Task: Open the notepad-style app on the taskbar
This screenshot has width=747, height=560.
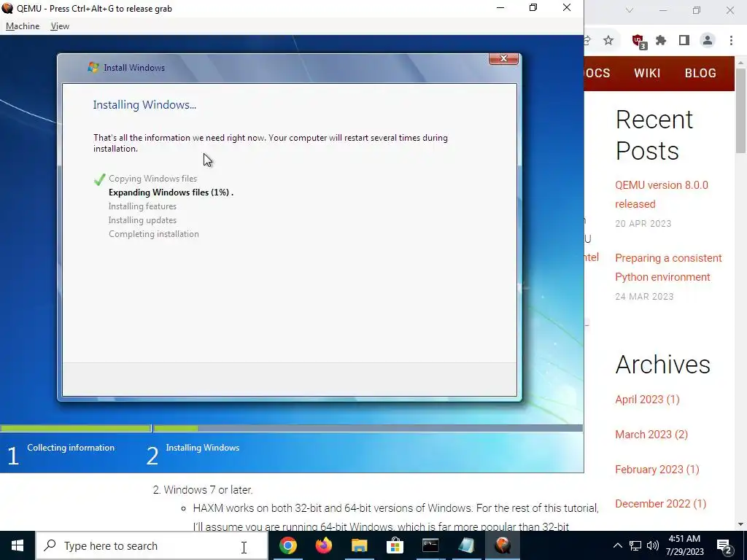Action: click(x=466, y=545)
